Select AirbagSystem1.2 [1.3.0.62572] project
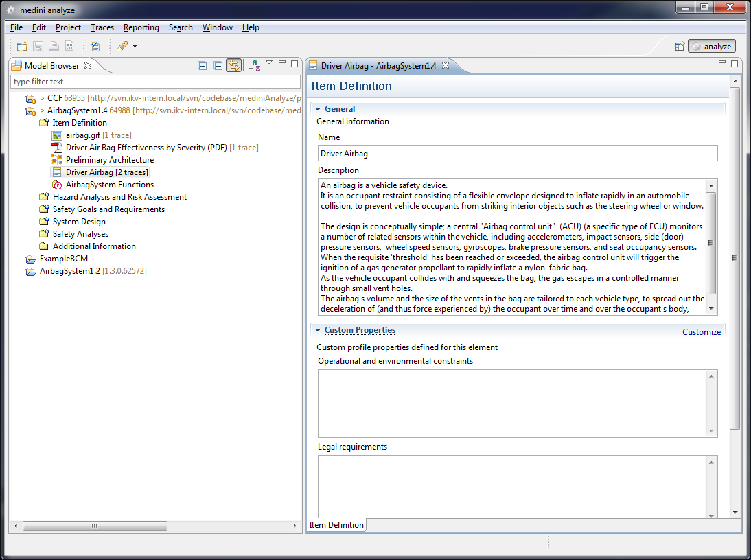 (x=86, y=271)
